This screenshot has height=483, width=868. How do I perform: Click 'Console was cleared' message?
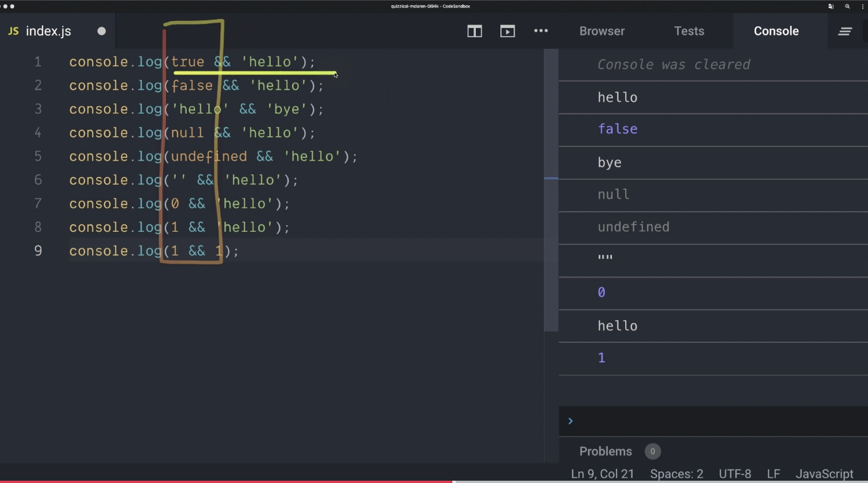[673, 65]
